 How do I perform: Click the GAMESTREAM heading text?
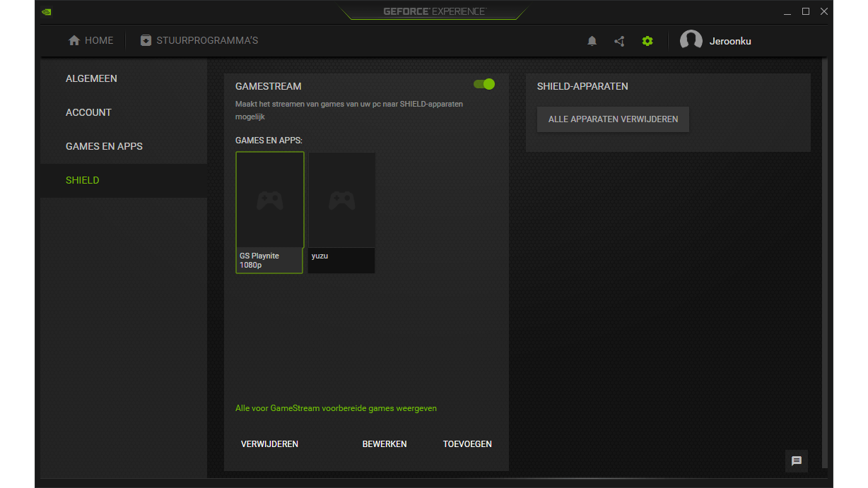click(269, 86)
